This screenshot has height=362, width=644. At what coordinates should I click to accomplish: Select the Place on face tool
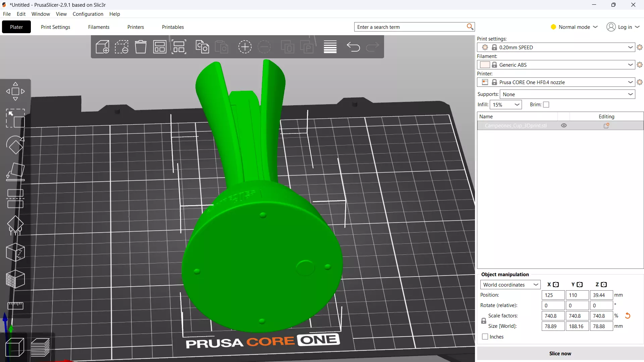[15, 172]
